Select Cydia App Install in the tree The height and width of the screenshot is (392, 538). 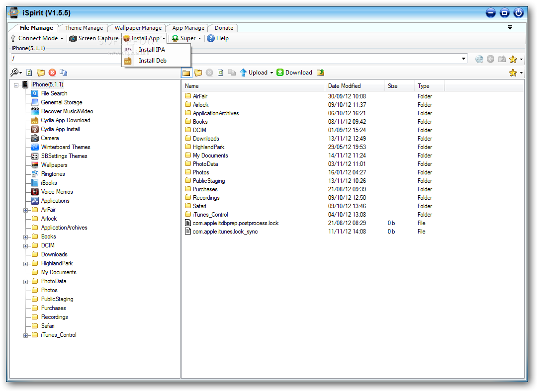(60, 129)
